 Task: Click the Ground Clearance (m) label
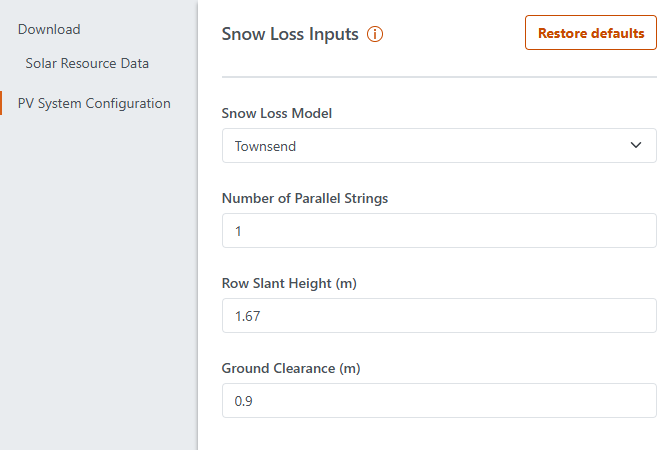tap(290, 368)
